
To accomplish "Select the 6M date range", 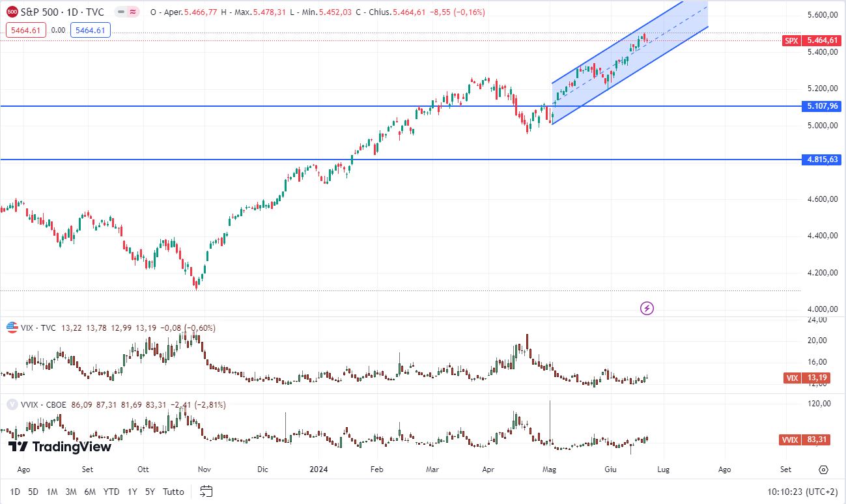I will [x=91, y=492].
